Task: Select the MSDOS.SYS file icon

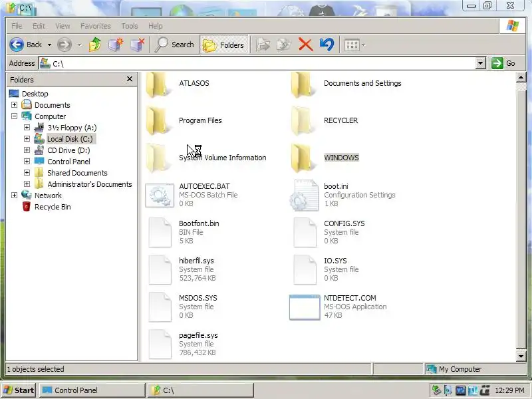Action: click(160, 307)
